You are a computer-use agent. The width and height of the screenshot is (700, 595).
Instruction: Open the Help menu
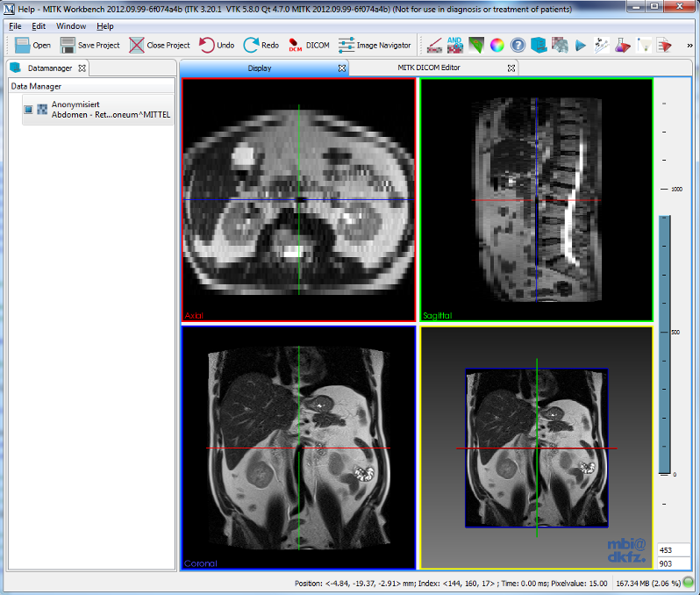click(105, 26)
